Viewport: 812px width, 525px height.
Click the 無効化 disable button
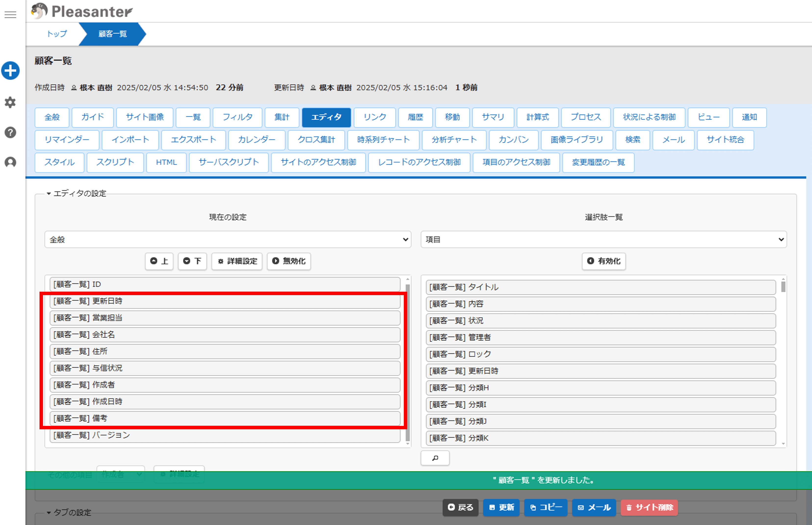tap(289, 261)
